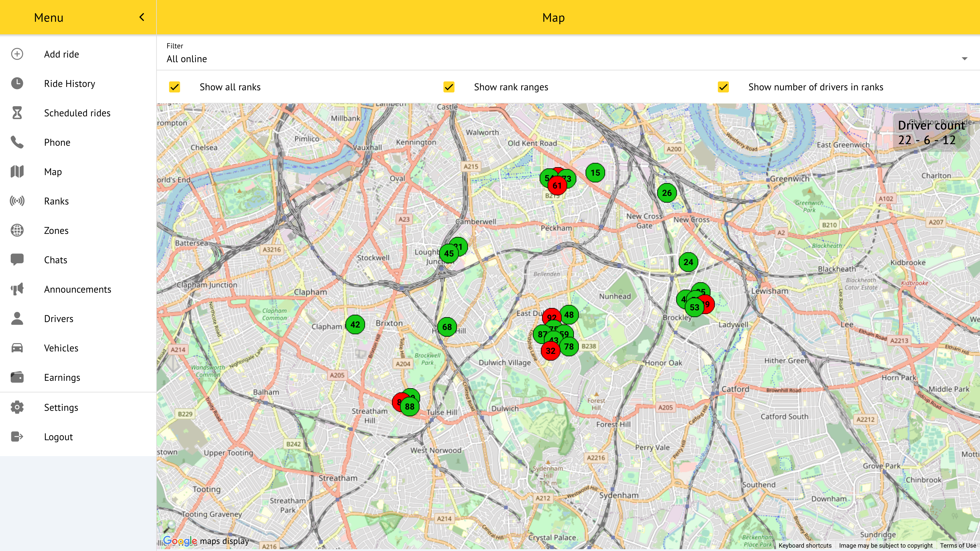The image size is (980, 551).
Task: Uncheck Show all ranks checkbox
Action: [x=175, y=87]
